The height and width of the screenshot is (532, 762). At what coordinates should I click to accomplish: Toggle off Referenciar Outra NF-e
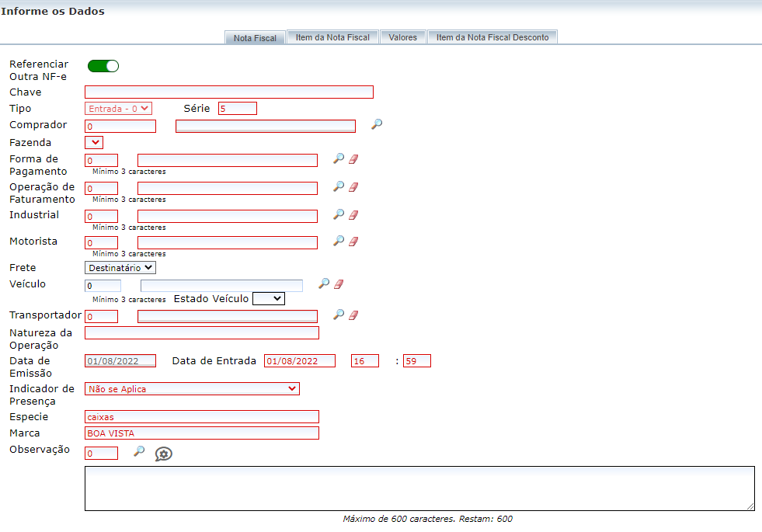(x=103, y=66)
